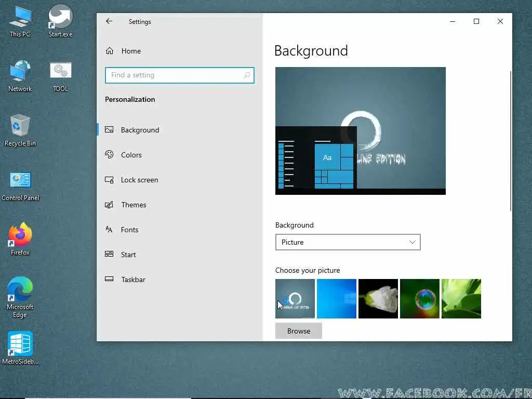Close the Settings window
Screen dimensions: 532x399
point(500,21)
